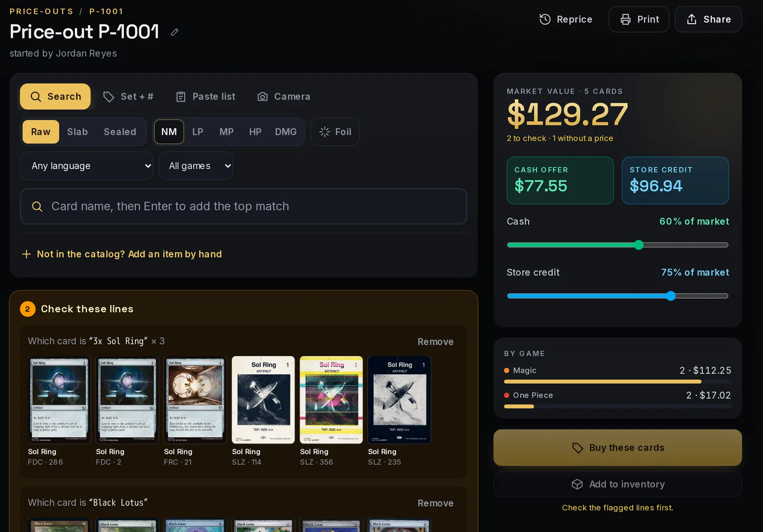Pick Sol Ring FDC · 2 card
Image resolution: width=763 pixels, height=532 pixels.
tap(127, 412)
